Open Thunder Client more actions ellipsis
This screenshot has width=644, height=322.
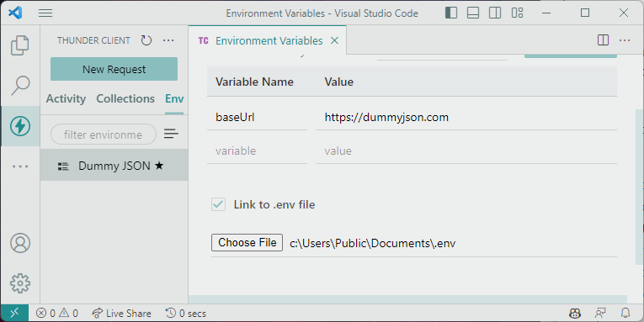[x=168, y=40]
